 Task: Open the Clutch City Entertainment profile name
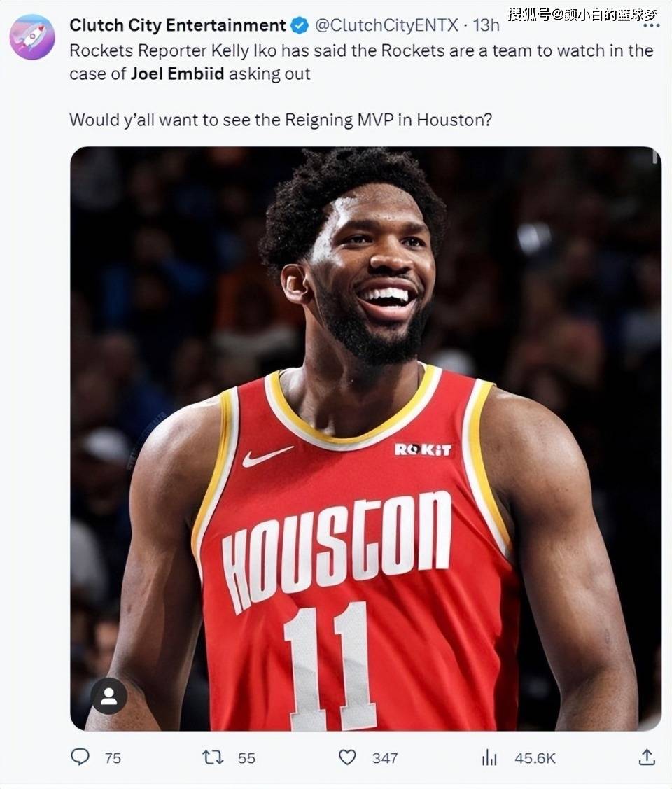(x=178, y=25)
